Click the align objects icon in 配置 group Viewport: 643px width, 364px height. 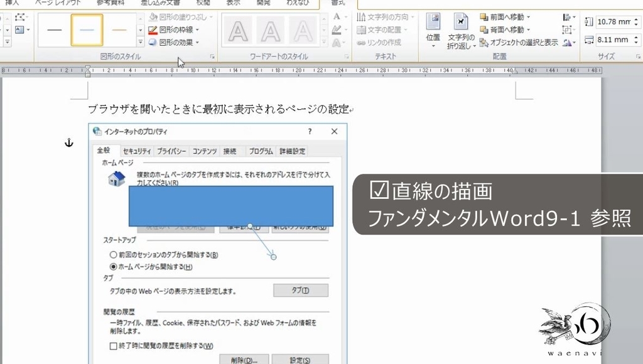coord(566,18)
